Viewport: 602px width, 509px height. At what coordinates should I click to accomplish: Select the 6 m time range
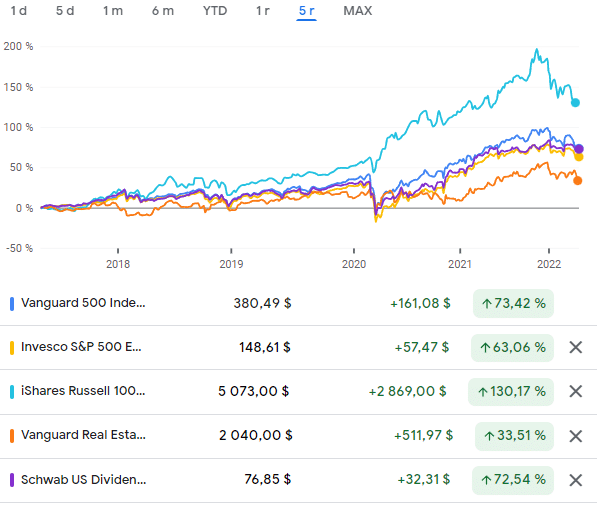coord(162,11)
